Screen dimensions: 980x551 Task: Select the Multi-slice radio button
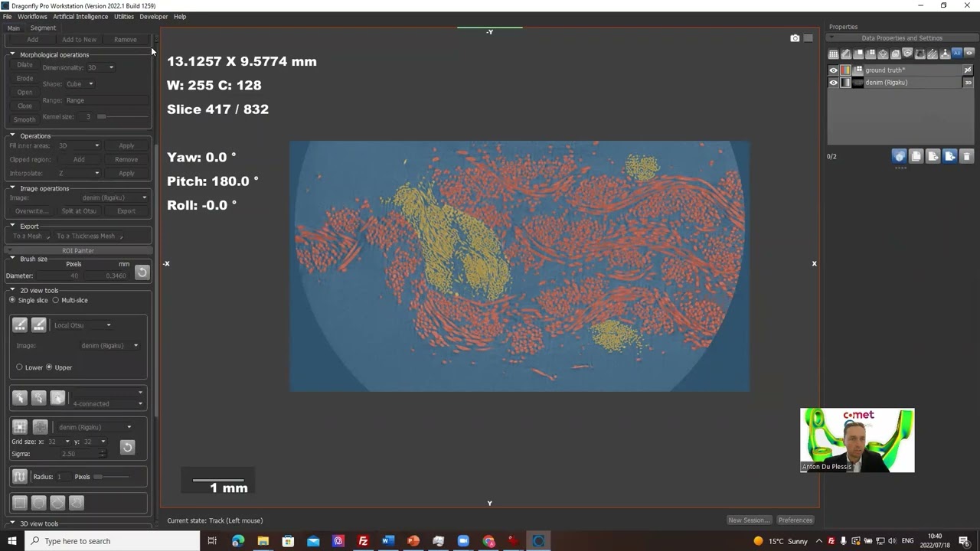pyautogui.click(x=55, y=300)
